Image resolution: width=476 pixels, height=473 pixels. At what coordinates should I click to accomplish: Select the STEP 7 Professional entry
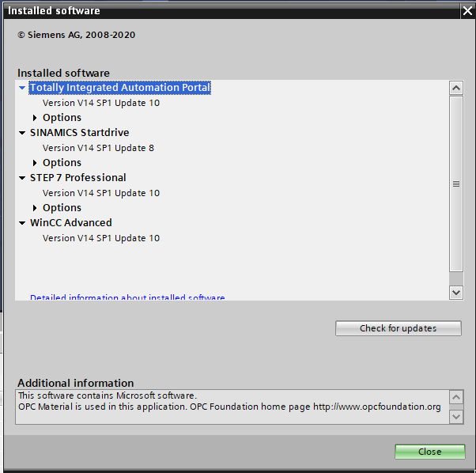(78, 178)
